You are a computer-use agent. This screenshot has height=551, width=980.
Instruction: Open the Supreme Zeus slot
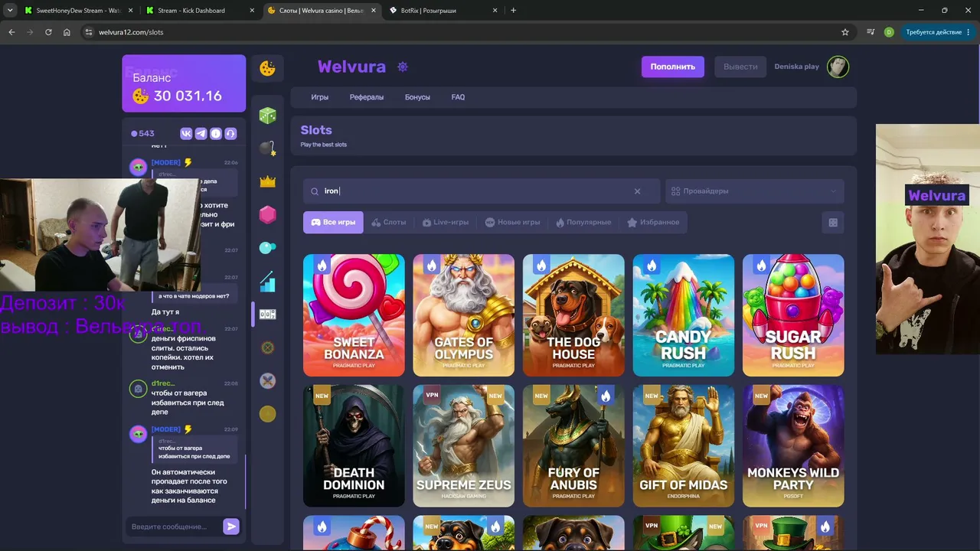click(463, 445)
